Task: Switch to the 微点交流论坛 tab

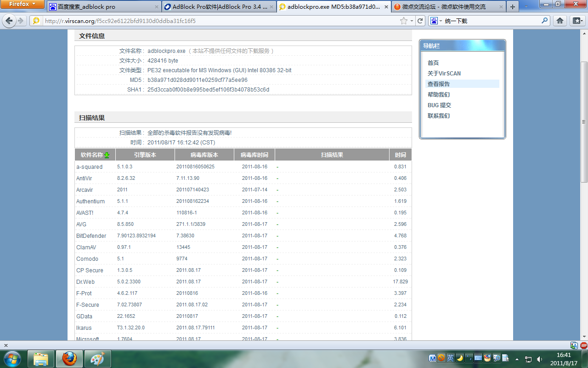Action: click(x=449, y=7)
